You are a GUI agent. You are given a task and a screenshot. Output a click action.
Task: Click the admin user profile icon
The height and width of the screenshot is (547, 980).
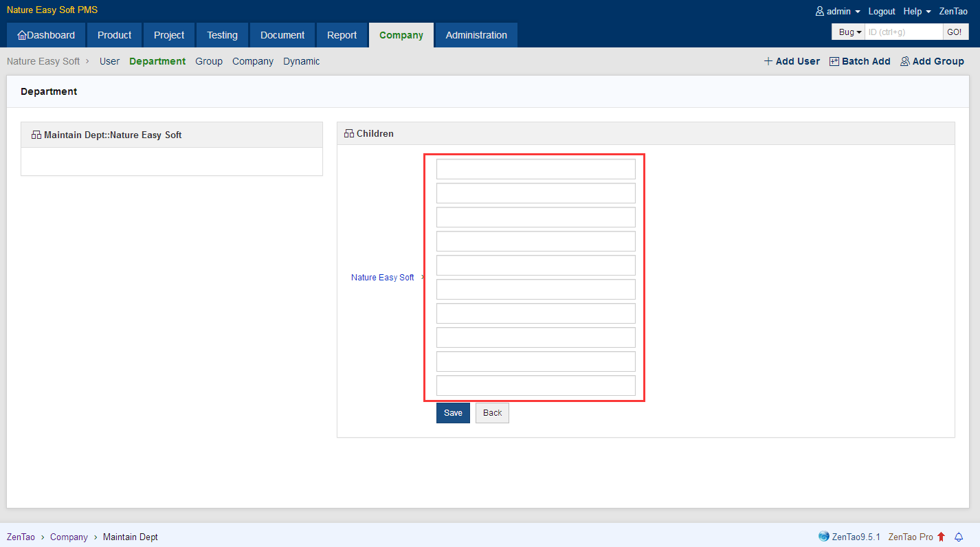pyautogui.click(x=819, y=12)
